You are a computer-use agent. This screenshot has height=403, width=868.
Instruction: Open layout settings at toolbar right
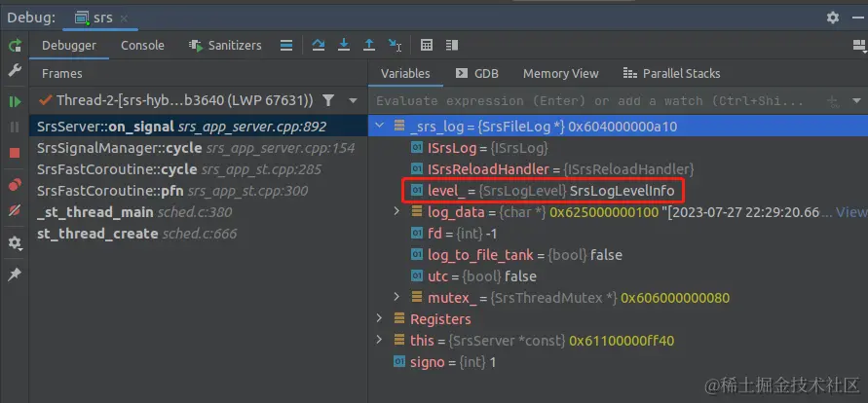[x=861, y=46]
